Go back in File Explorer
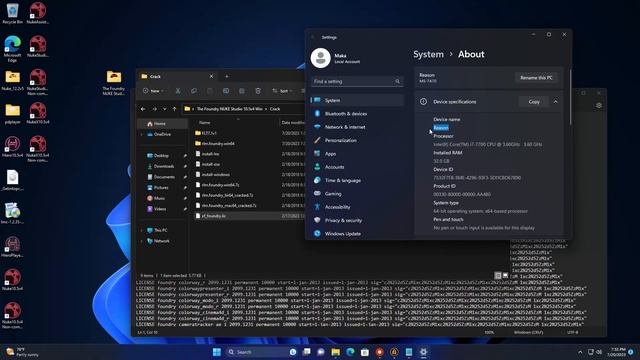This screenshot has width=640, height=360. point(143,109)
